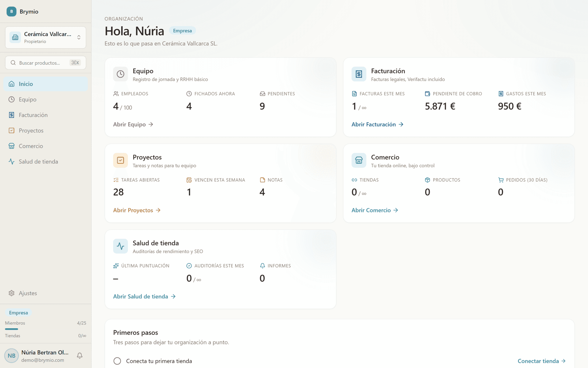Open the 'Abrir Salud de tienda' link
The image size is (588, 368).
[x=144, y=296]
